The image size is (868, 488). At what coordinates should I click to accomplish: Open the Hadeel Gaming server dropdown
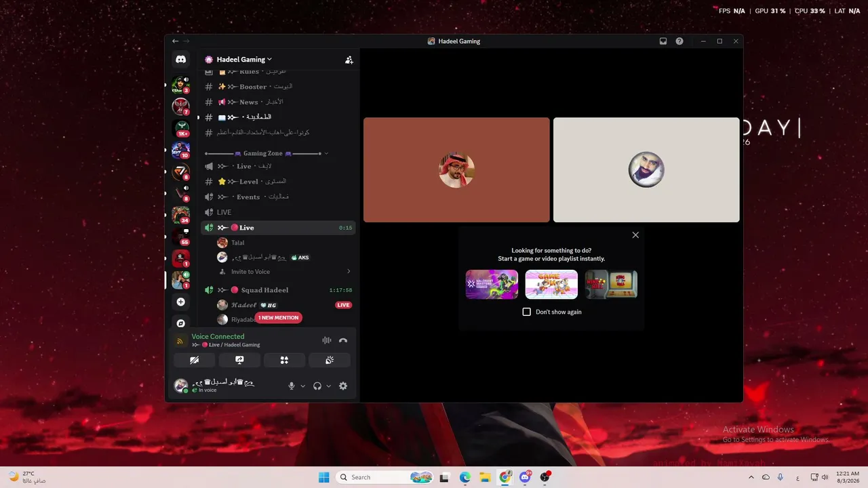(244, 60)
